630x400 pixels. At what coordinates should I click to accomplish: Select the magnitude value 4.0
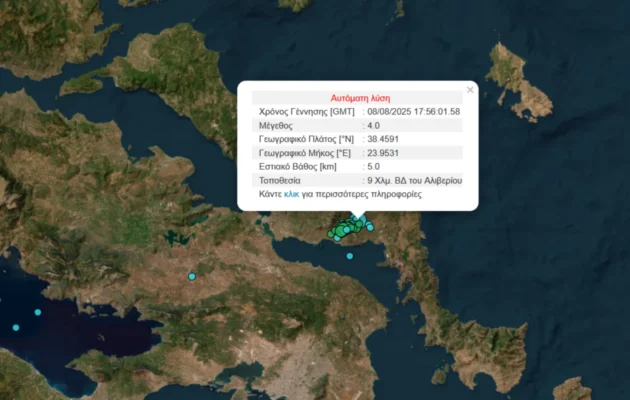[373, 126]
